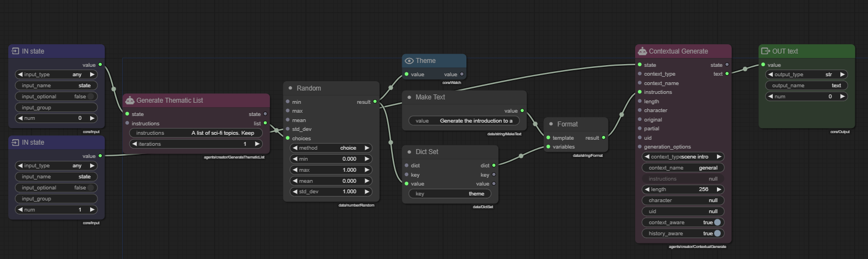Screen dimensions: 868x259
Task: Click right arrow on length 256 field
Action: [x=719, y=189]
